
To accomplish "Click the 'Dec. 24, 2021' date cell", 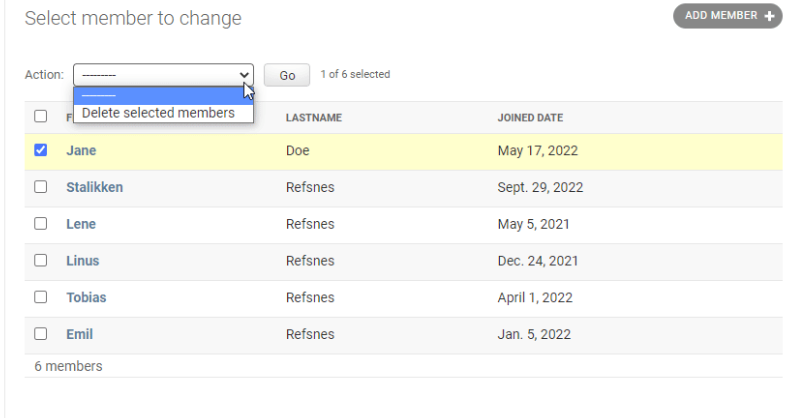I will coord(538,260).
